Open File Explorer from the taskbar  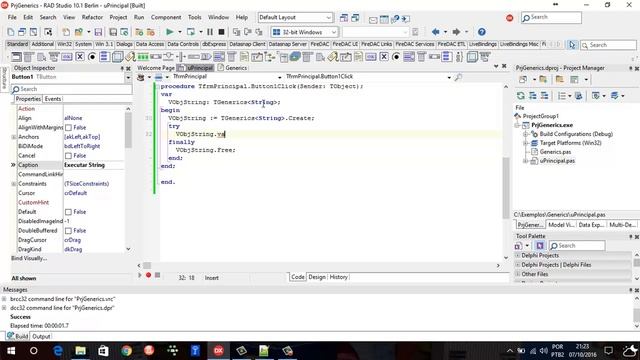(80, 351)
